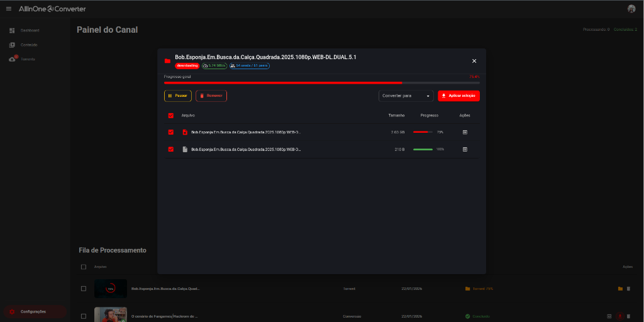Click the action icon for the 2.03 GB file
This screenshot has height=322, width=644.
[465, 132]
